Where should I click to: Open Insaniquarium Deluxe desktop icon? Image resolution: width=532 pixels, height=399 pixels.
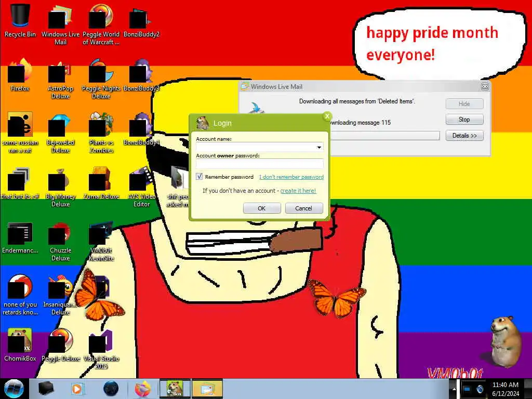[x=60, y=295]
